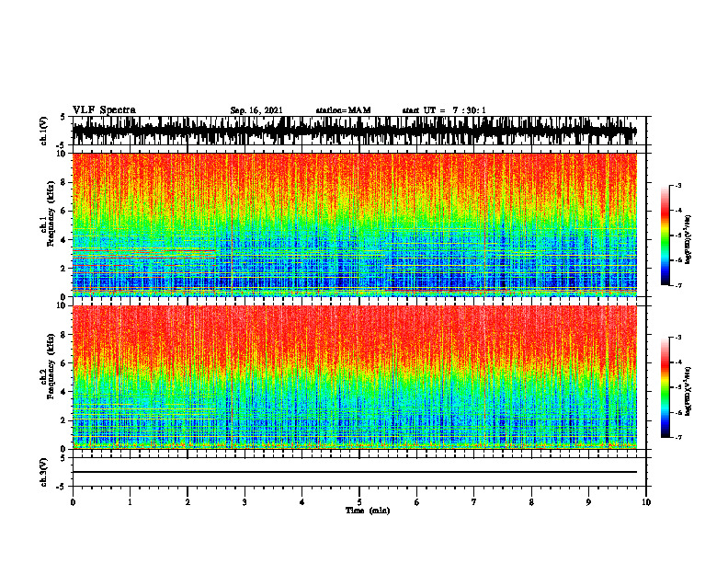Viewport: 728px width, 563px height.
Task: Click the ch.2 color bar log(PSD) label
Action: click(688, 391)
